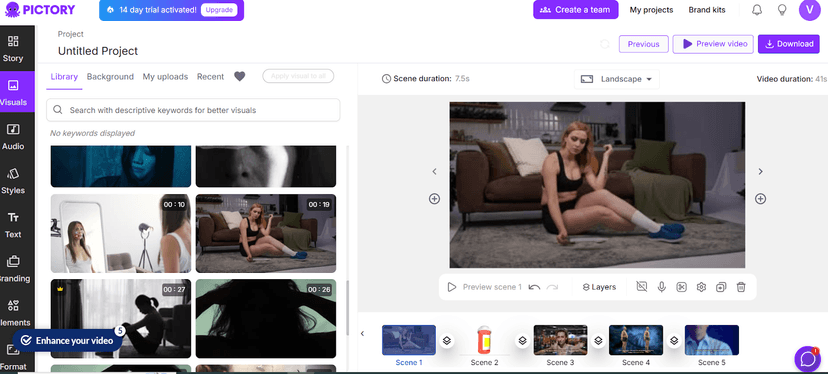Open the Landscape aspect ratio dropdown

(x=616, y=79)
